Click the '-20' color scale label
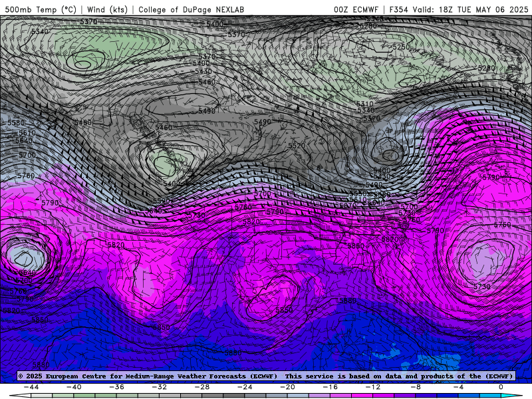 [287, 387]
